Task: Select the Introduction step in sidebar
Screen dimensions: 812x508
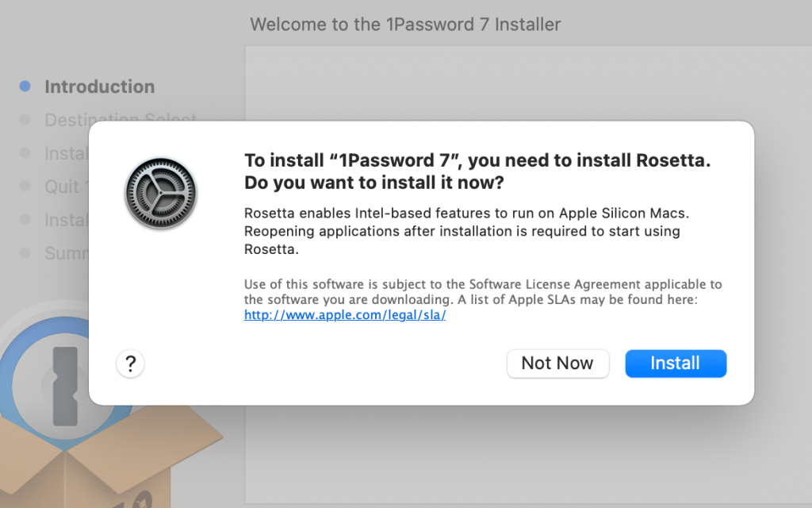Action: point(99,87)
